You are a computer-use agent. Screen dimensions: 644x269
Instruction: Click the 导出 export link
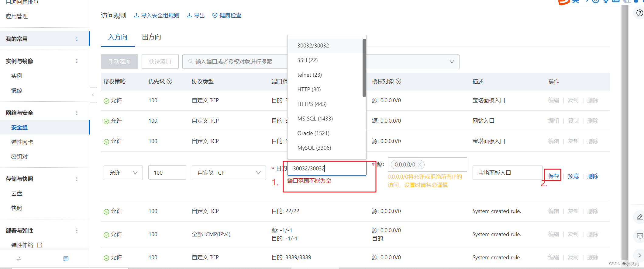[x=196, y=16]
